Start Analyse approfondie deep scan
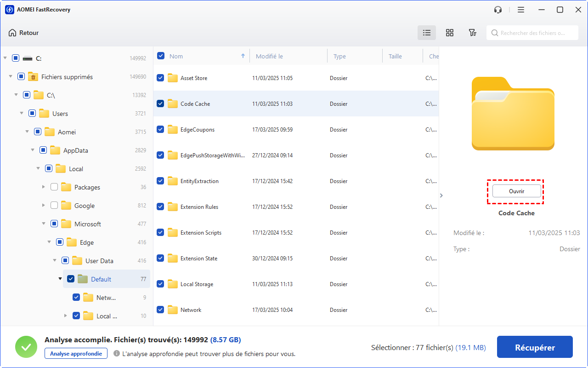 [76, 353]
